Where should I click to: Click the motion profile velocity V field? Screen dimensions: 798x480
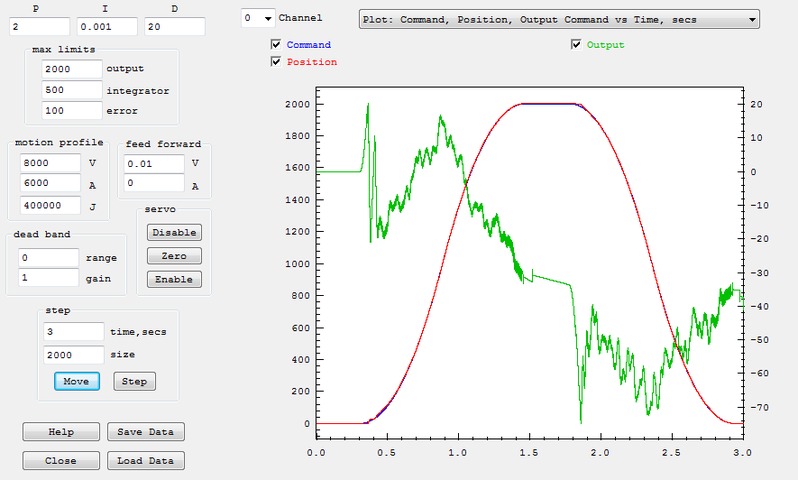point(49,162)
